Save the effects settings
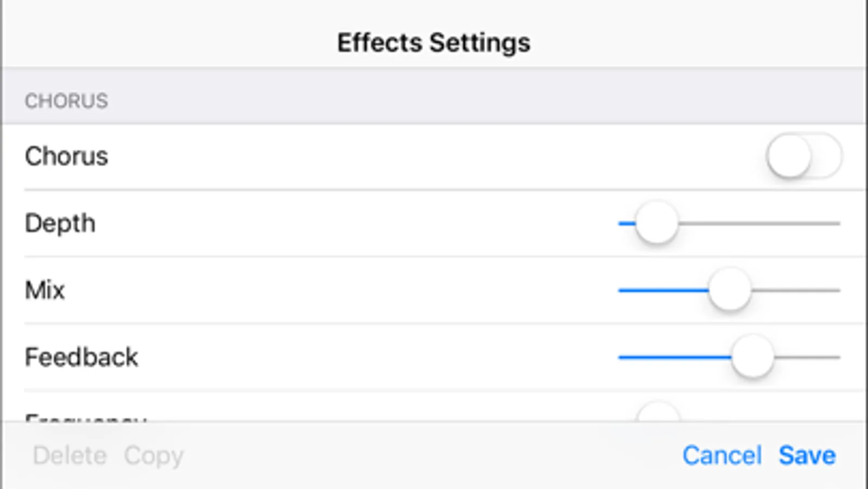The width and height of the screenshot is (868, 489). coord(807,455)
